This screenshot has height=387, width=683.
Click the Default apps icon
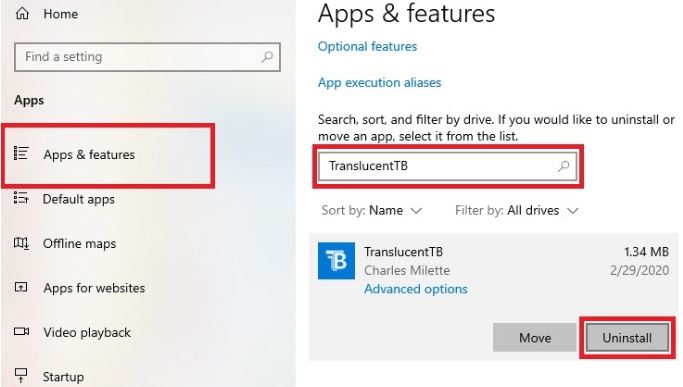point(21,198)
